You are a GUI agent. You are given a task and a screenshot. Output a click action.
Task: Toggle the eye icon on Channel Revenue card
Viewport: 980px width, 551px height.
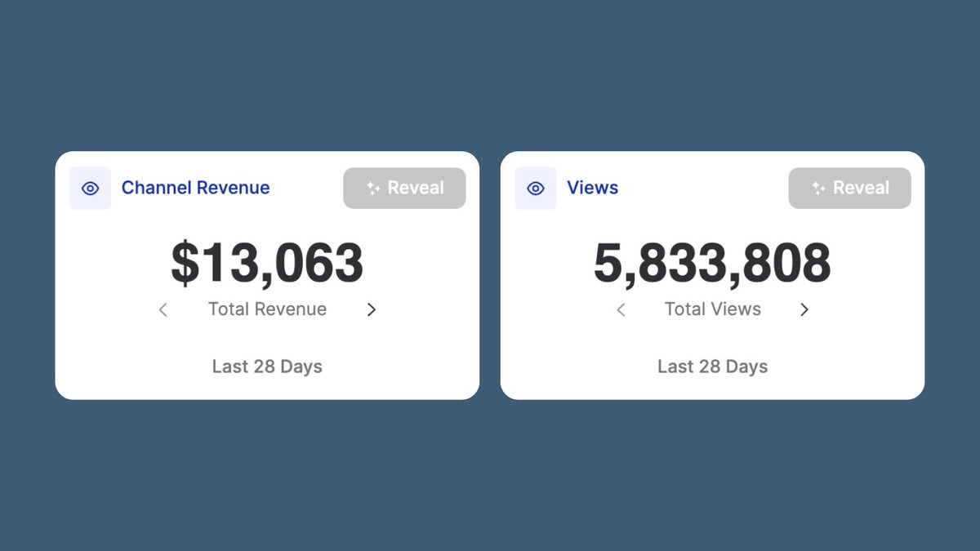90,189
